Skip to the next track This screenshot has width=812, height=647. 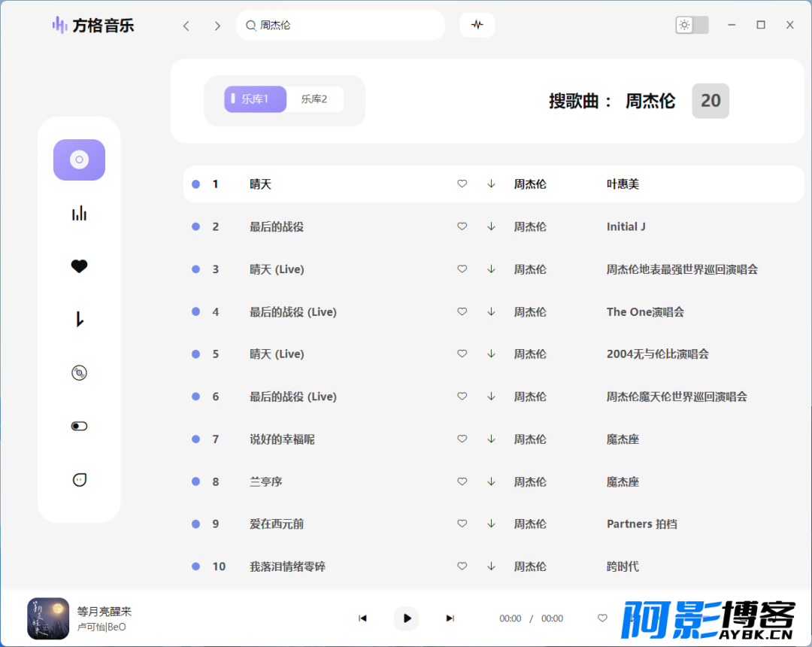coord(450,618)
